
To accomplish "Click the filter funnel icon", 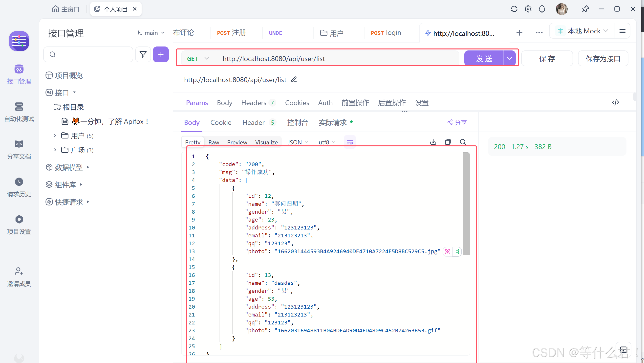I will pos(143,54).
